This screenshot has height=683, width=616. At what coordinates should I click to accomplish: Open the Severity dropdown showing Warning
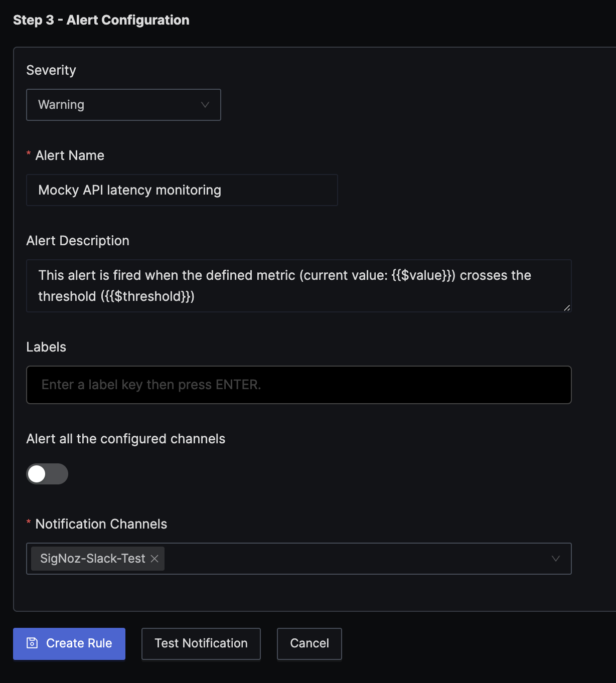click(x=123, y=105)
